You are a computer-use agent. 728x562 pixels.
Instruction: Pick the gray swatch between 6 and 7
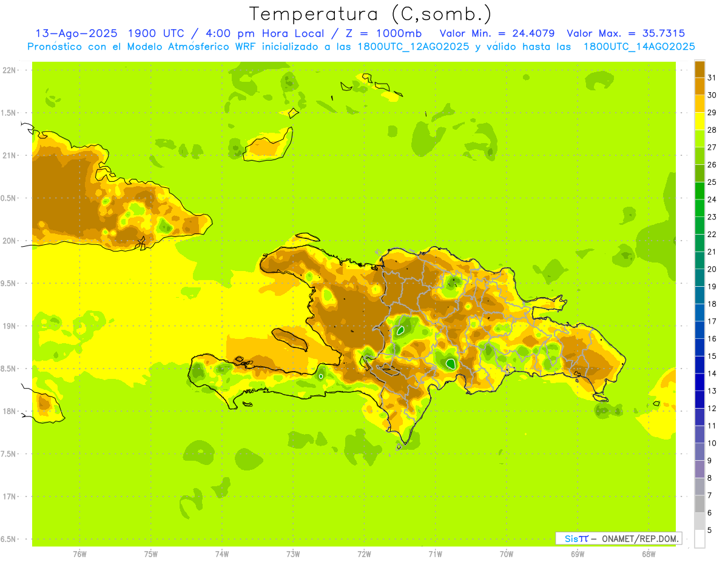(x=699, y=504)
